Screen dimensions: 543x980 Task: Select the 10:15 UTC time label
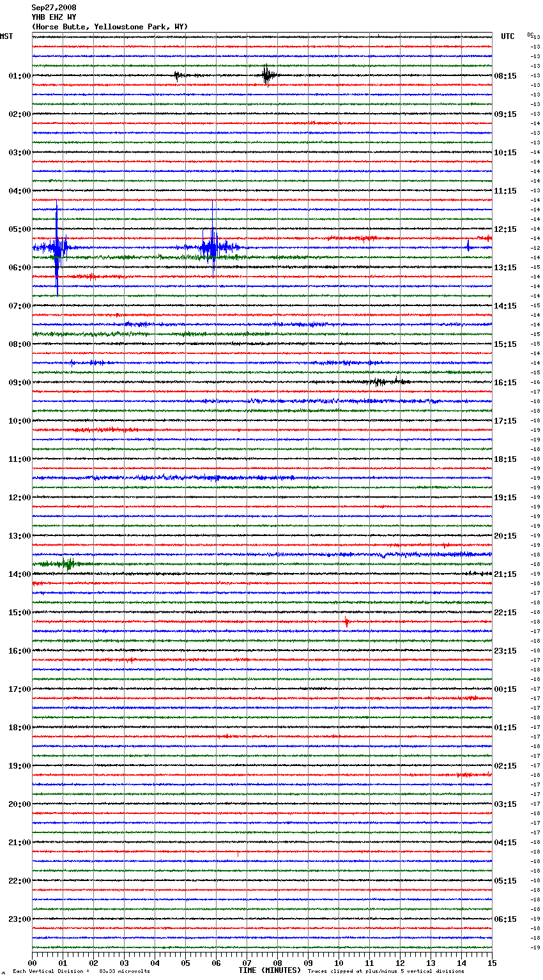[x=505, y=153]
